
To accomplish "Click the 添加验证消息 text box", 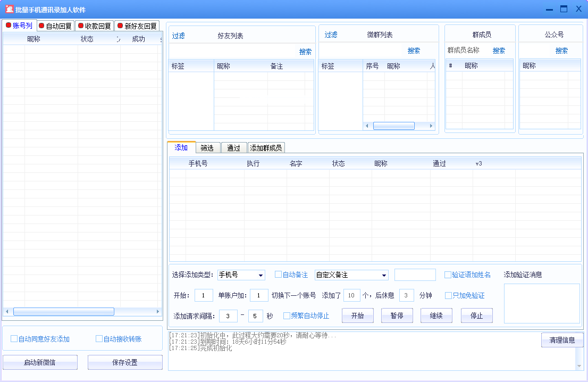I will [x=541, y=303].
